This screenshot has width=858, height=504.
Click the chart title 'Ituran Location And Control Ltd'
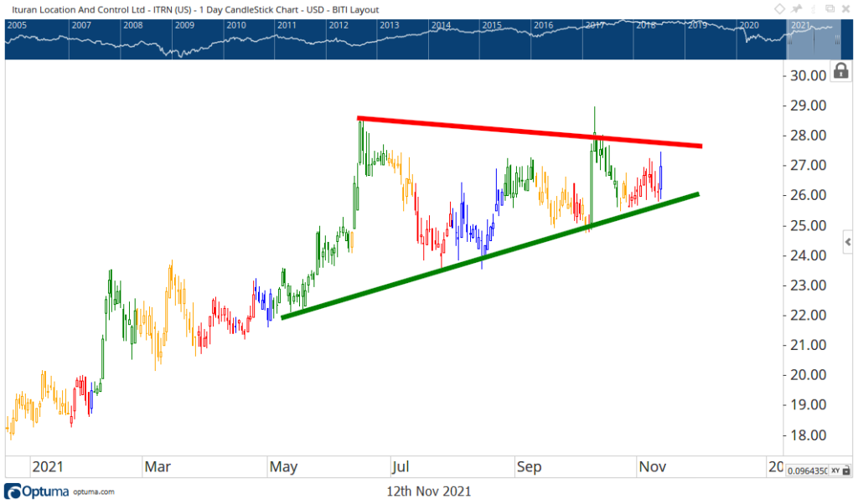coord(78,9)
